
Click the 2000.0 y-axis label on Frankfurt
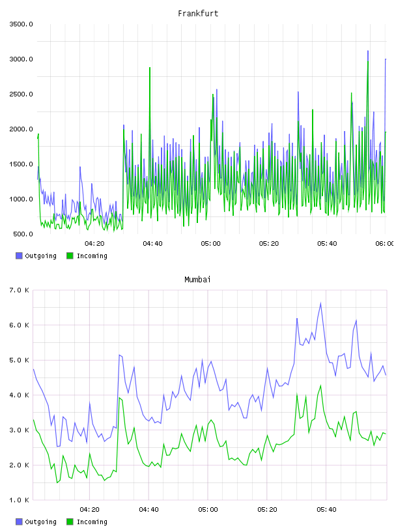click(21, 129)
